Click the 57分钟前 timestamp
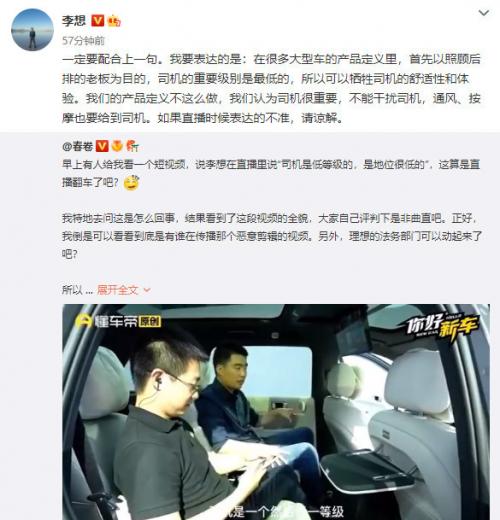Screen dimensions: 500x520 tap(83, 41)
